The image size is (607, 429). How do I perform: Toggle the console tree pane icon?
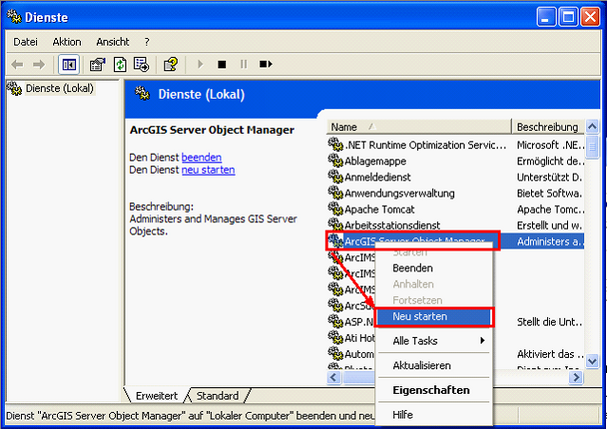point(69,64)
